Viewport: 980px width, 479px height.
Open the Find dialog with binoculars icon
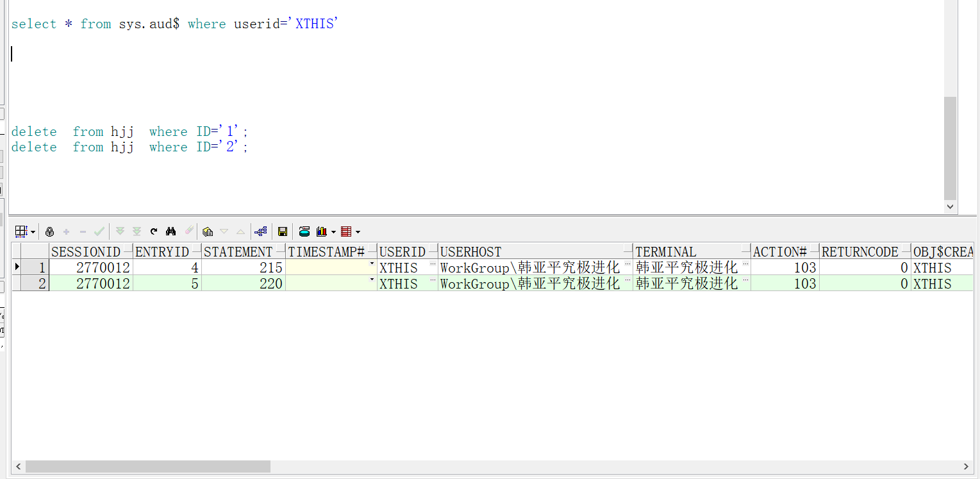170,231
